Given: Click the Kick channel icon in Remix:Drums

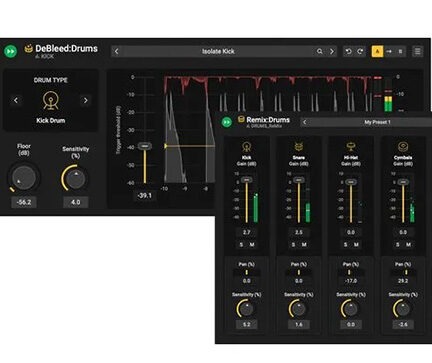Looking at the screenshot, I should coord(246,147).
